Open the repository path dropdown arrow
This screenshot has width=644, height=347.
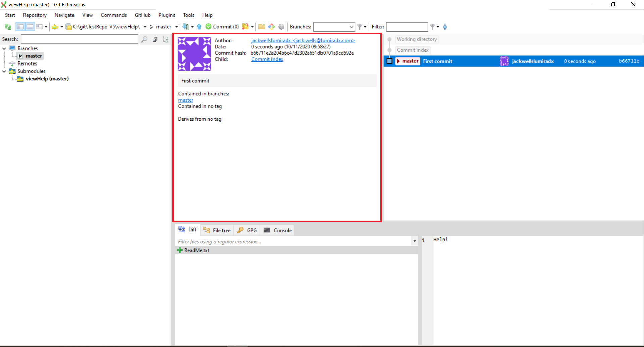pos(145,27)
